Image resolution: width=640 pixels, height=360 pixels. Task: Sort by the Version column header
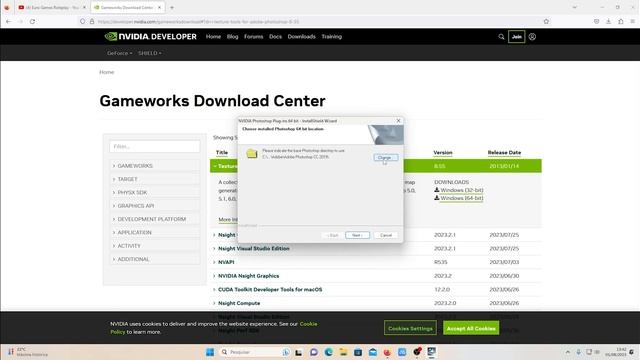[x=442, y=153]
